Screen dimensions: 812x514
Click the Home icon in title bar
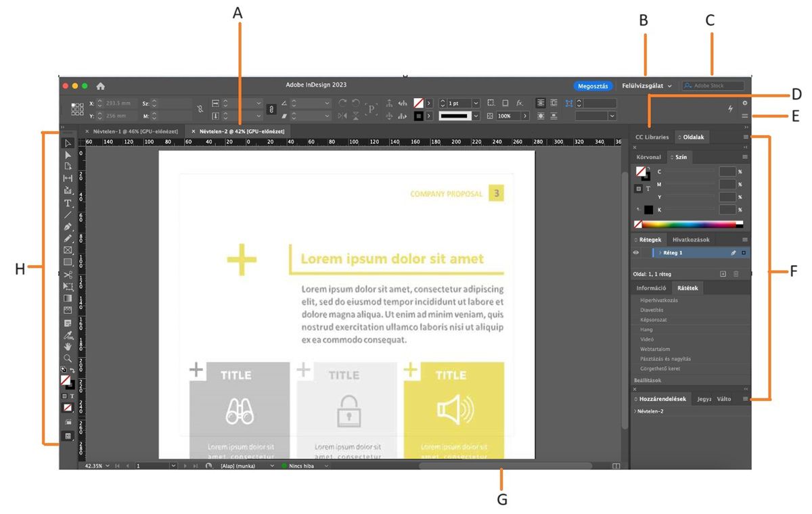coord(101,86)
